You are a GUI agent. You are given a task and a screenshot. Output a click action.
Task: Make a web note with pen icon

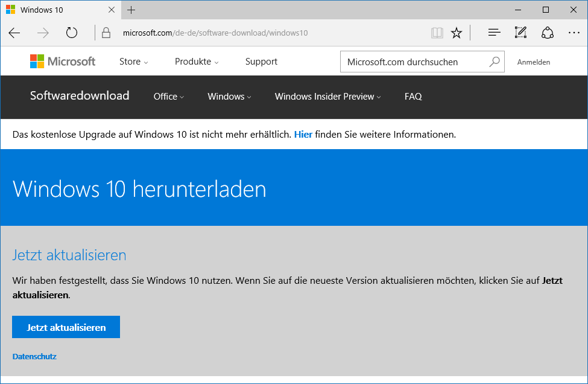(520, 33)
